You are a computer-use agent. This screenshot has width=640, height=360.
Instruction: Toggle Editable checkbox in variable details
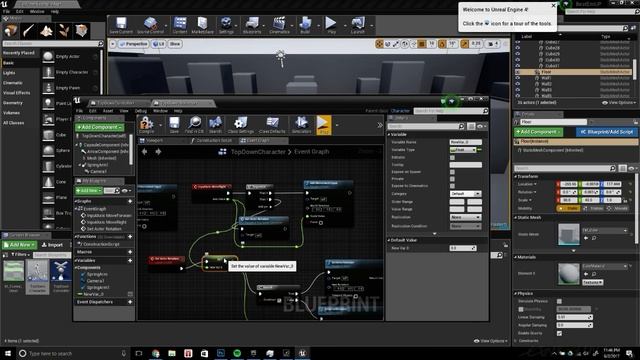point(452,158)
